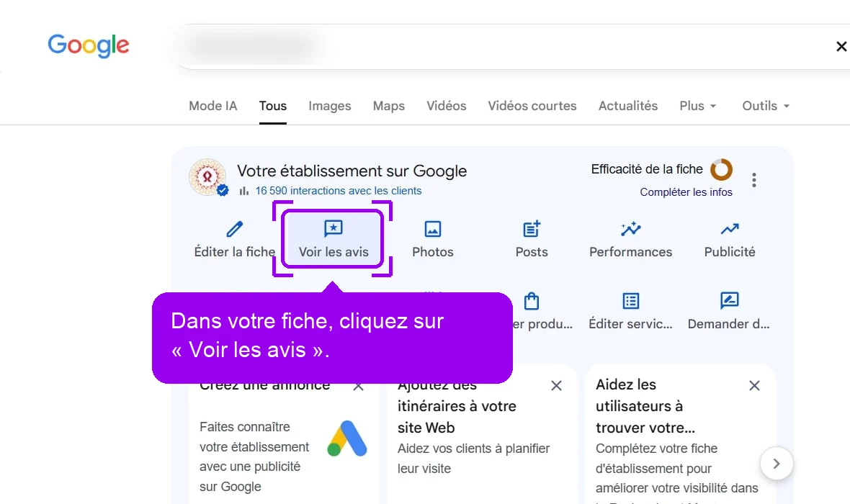The height and width of the screenshot is (504, 850).
Task: Select the Tous tab
Action: point(273,106)
